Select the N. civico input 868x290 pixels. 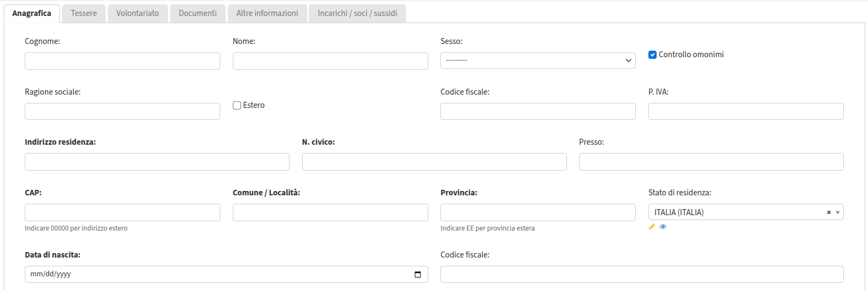pyautogui.click(x=434, y=162)
